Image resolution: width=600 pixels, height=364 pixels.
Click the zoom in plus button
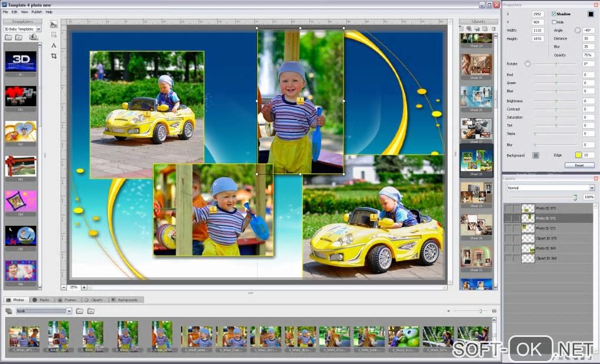(84, 287)
